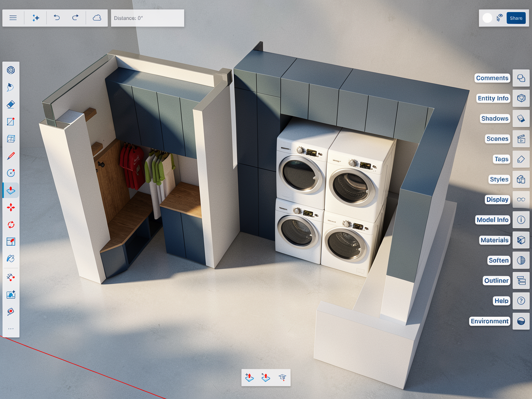Expand more tools with the ellipsis
Image resolution: width=532 pixels, height=399 pixels.
coord(11,329)
